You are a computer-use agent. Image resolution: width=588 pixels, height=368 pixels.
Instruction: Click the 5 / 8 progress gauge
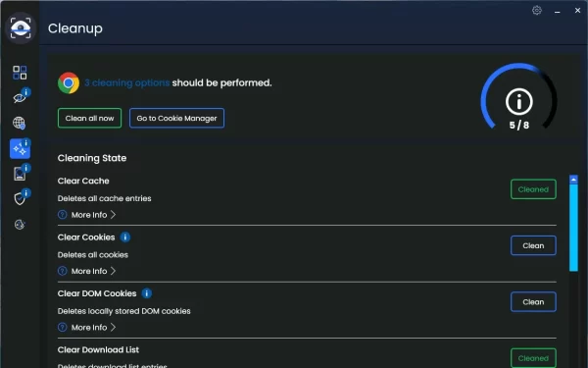519,97
